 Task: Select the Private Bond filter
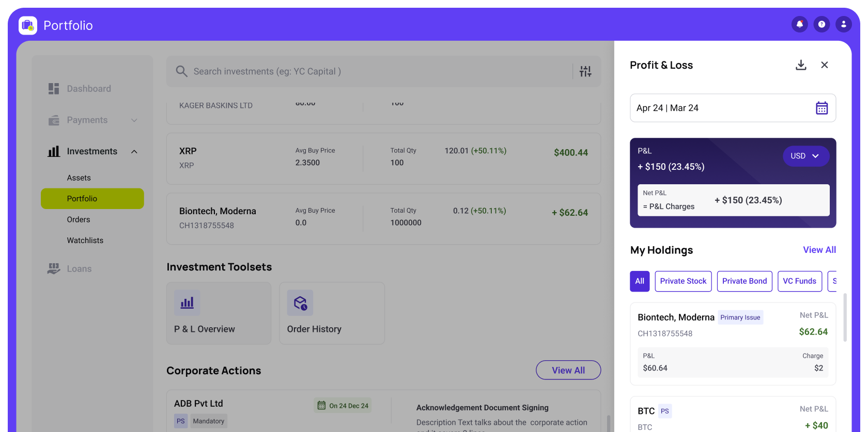tap(745, 281)
